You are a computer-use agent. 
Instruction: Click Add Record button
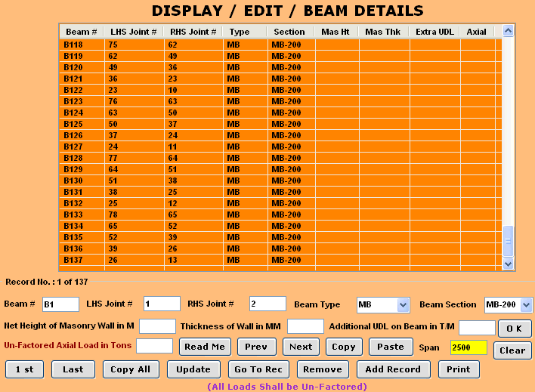coord(392,369)
